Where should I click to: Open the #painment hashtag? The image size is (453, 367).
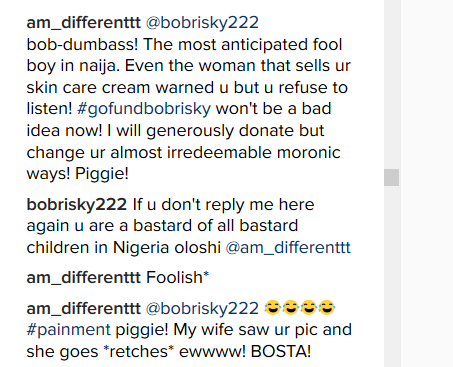pos(68,330)
